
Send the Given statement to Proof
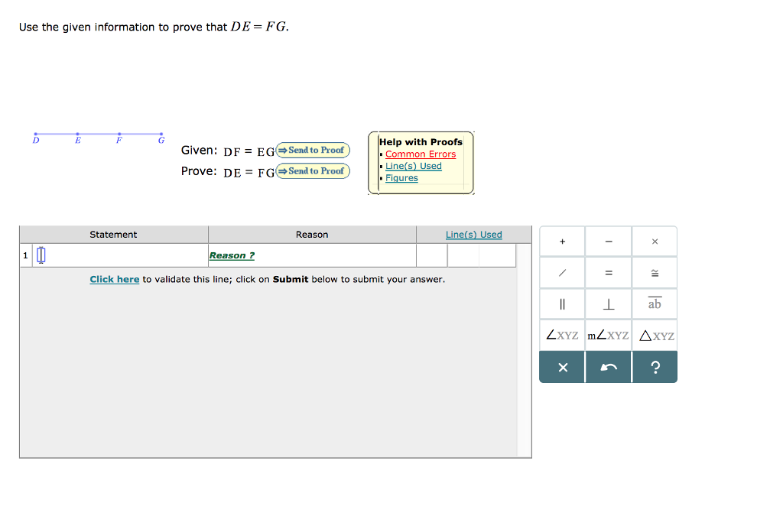tap(312, 150)
